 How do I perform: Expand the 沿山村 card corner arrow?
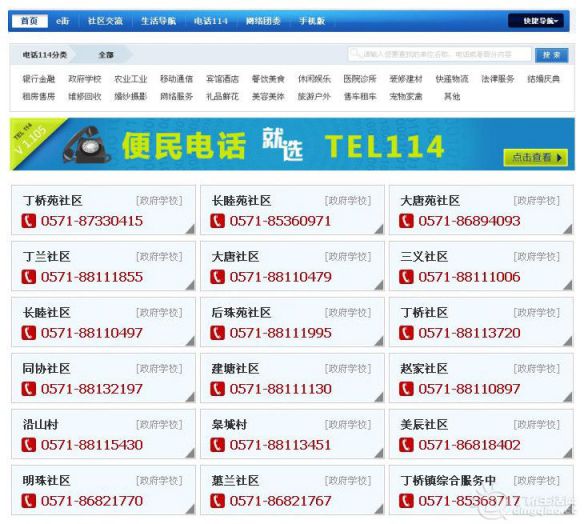190,453
